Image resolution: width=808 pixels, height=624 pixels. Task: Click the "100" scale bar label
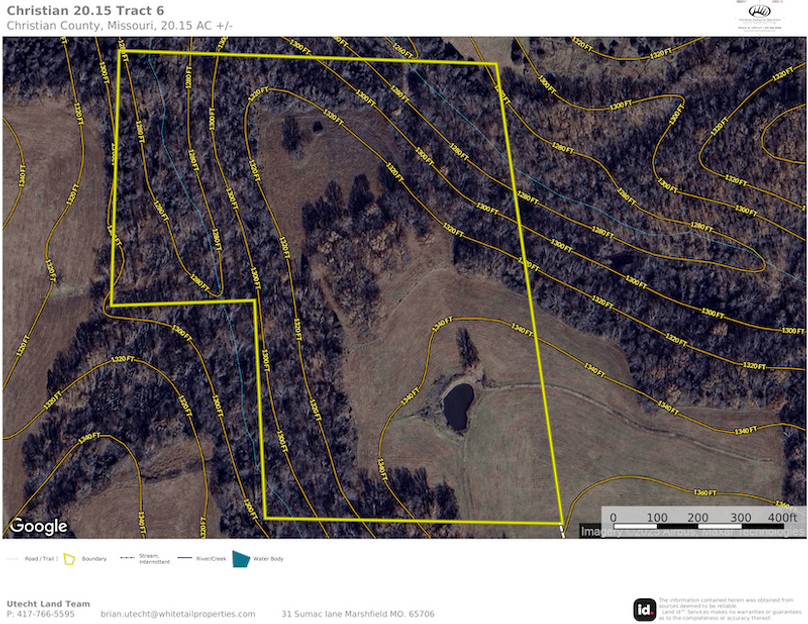657,517
